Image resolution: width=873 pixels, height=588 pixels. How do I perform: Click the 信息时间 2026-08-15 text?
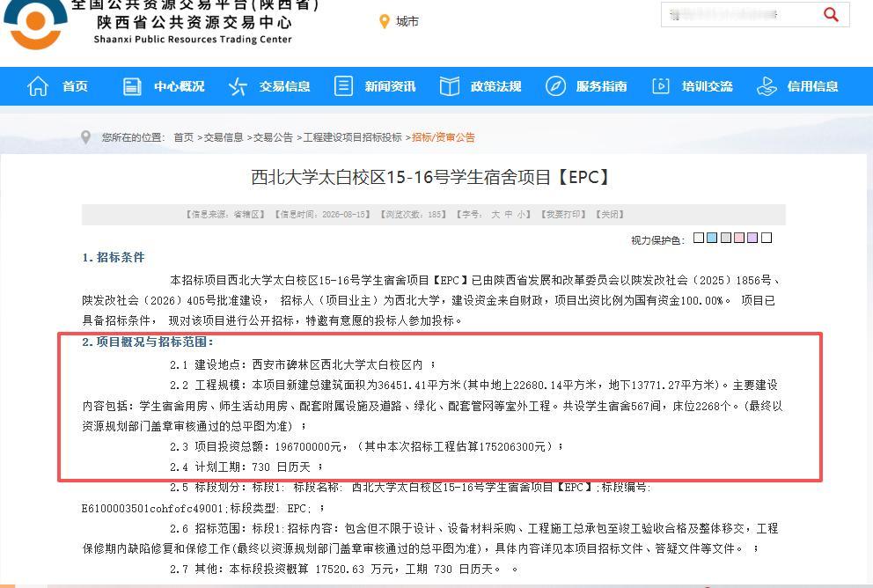[322, 215]
